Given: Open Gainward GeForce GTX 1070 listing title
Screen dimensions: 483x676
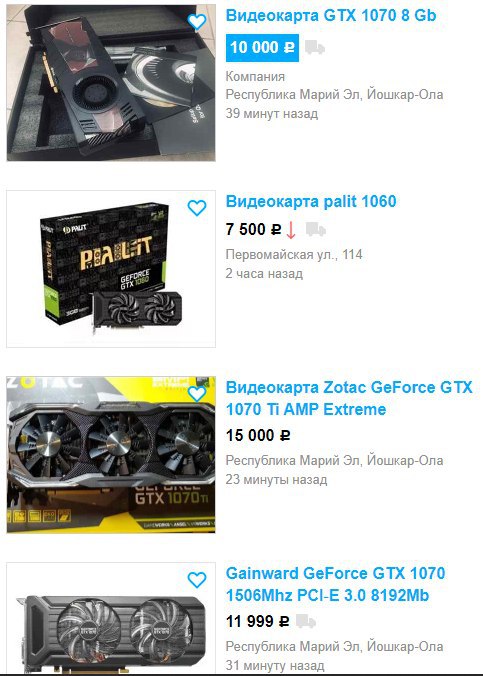Looking at the screenshot, I should point(336,584).
